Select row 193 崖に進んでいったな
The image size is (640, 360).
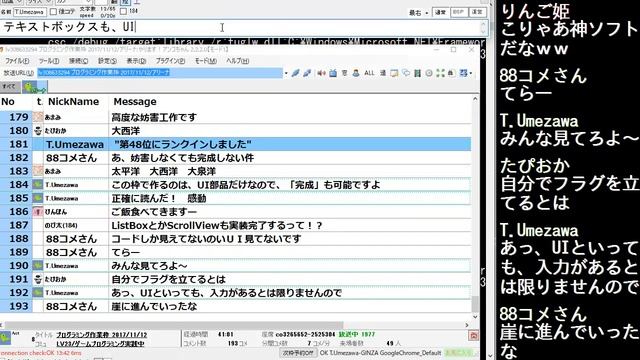[236, 306]
